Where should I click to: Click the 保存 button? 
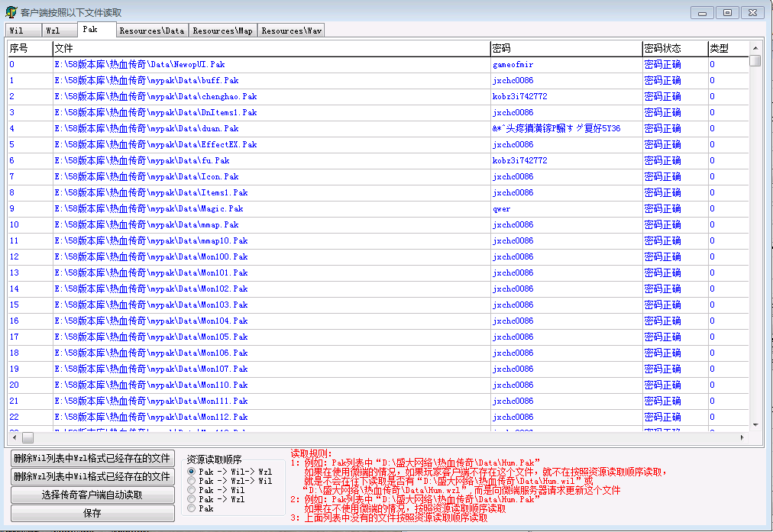pyautogui.click(x=92, y=513)
